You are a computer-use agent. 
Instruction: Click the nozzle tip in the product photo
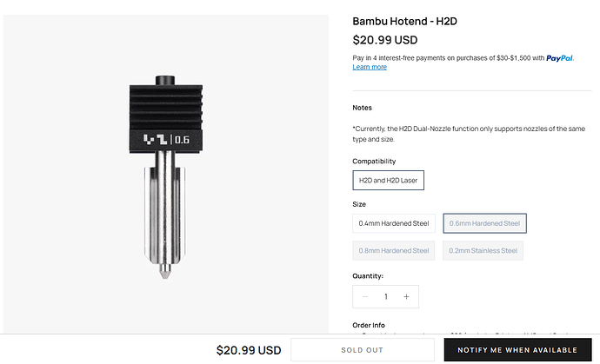pos(165,271)
